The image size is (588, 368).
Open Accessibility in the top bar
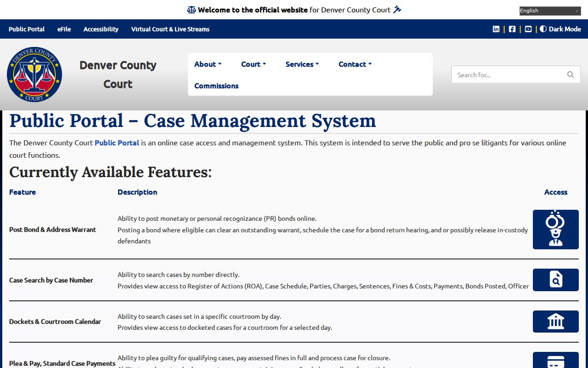101,29
